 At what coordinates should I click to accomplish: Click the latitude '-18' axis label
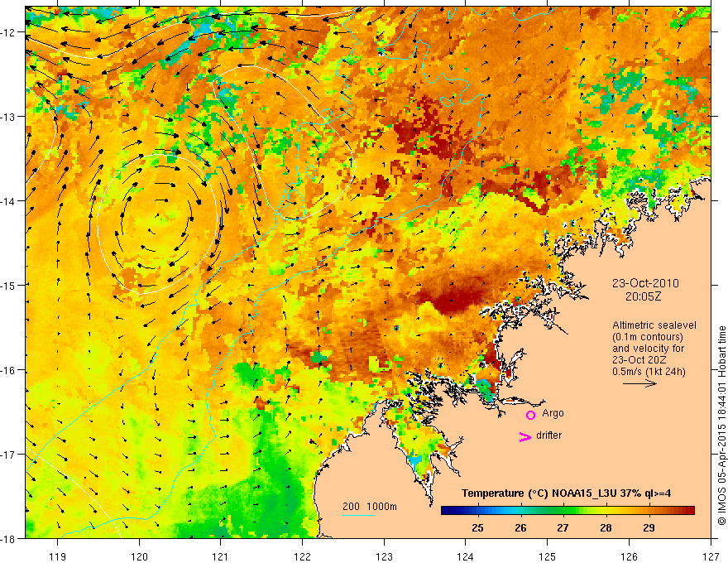(9, 538)
